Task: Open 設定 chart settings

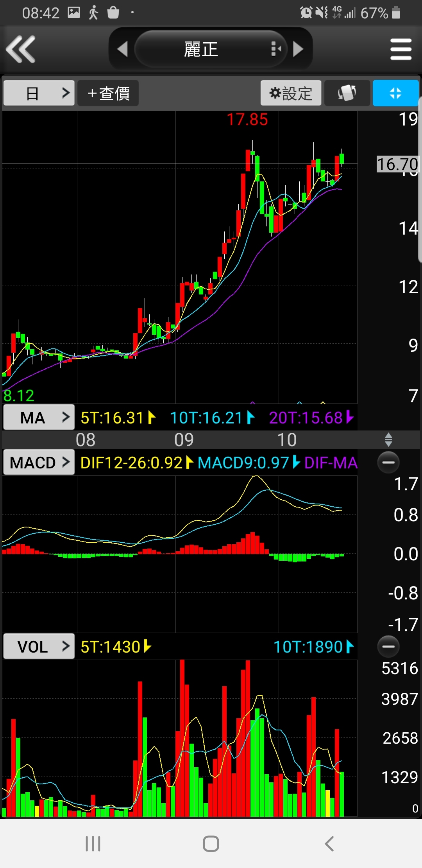Action: pyautogui.click(x=291, y=93)
